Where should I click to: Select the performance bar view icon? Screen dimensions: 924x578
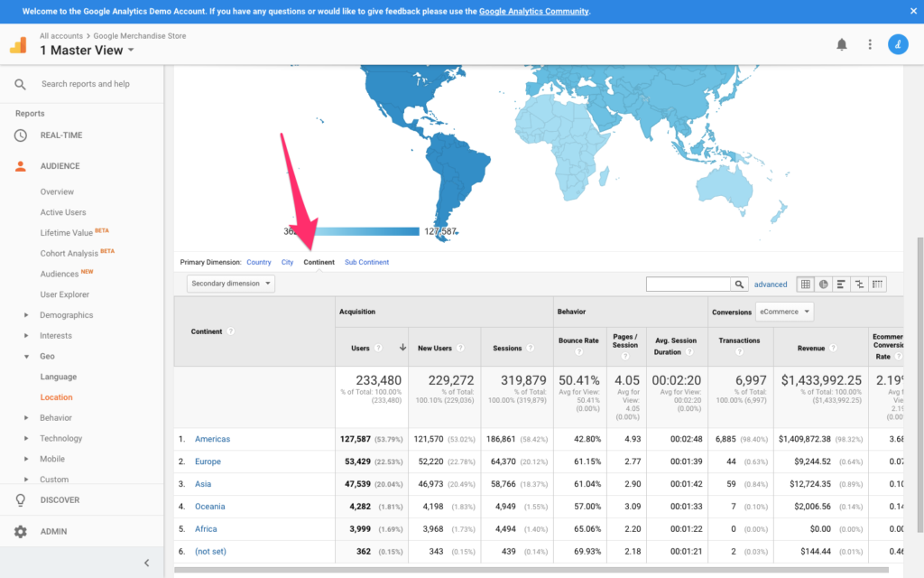(x=841, y=284)
